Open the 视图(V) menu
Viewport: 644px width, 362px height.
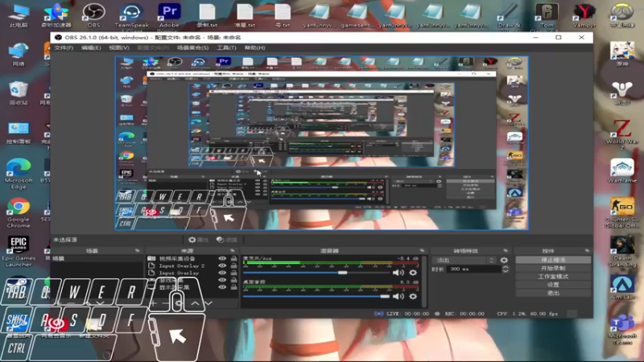pyautogui.click(x=118, y=48)
